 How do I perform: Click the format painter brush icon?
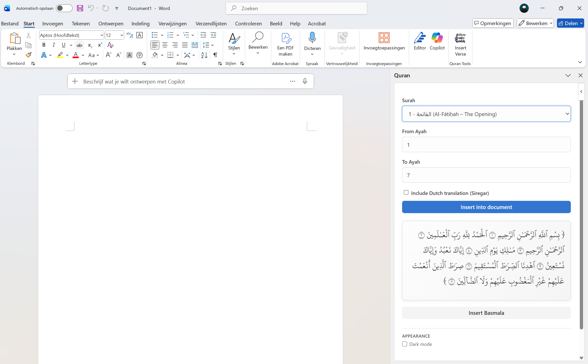28,55
